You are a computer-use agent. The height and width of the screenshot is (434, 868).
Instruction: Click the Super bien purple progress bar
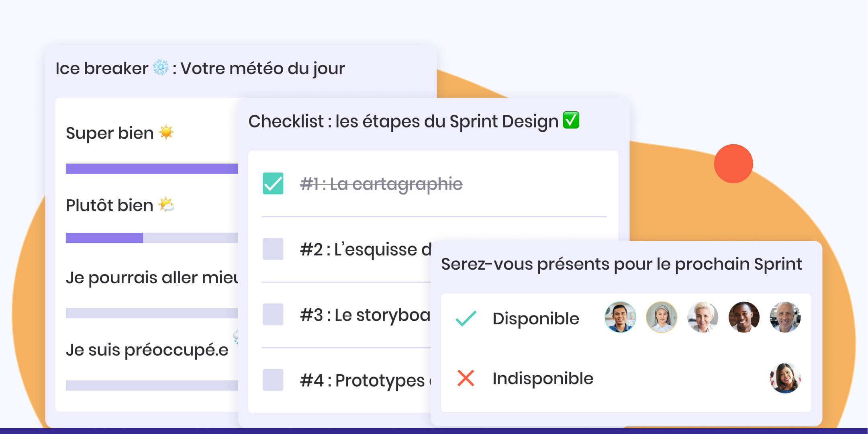tap(151, 169)
